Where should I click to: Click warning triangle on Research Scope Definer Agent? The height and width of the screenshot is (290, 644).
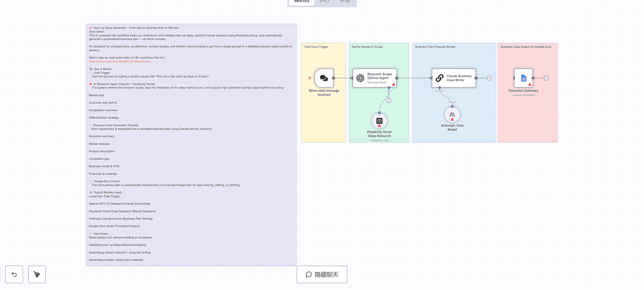point(393,84)
